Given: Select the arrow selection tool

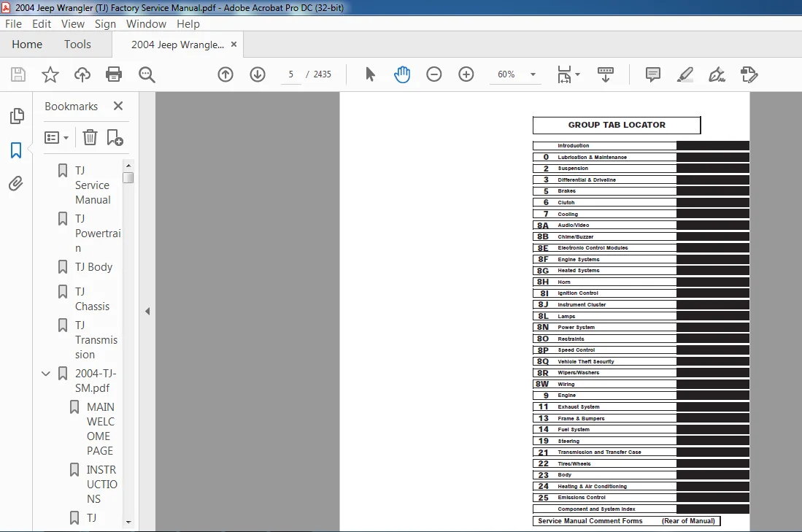Looking at the screenshot, I should [x=370, y=74].
